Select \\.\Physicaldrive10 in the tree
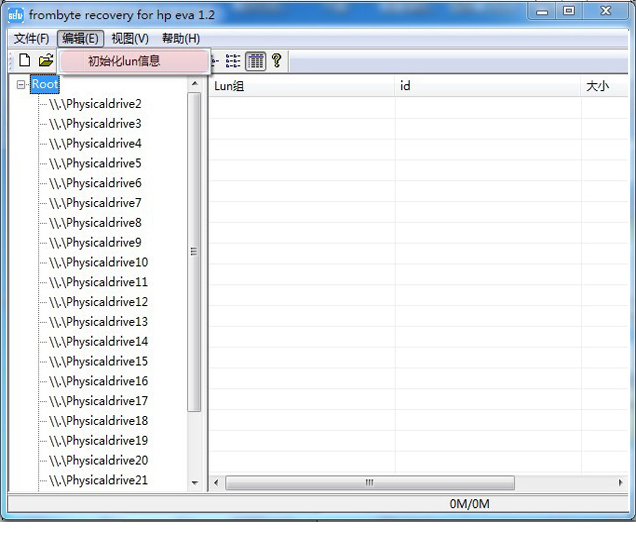This screenshot has width=636, height=547. tap(99, 262)
